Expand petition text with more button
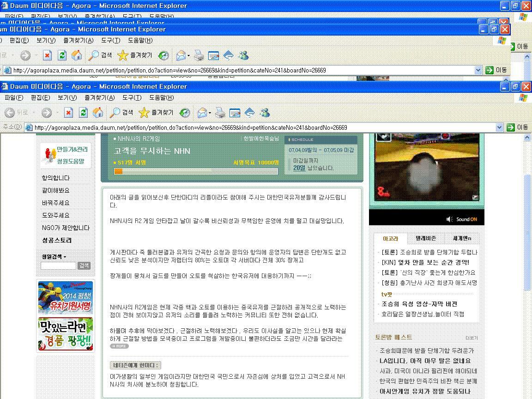This screenshot has width=532, height=399. (x=120, y=346)
